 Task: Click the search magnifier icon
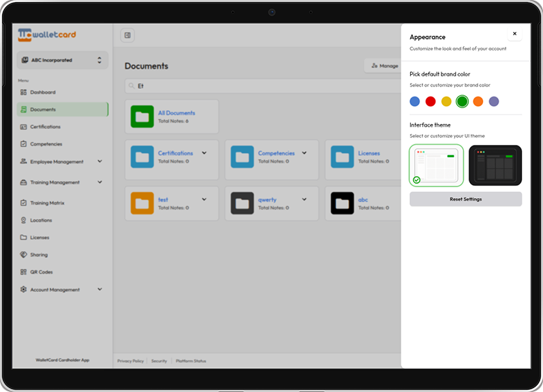coord(131,86)
